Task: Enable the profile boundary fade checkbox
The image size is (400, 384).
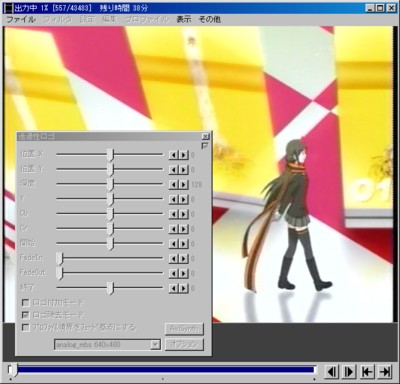Action: tap(26, 327)
